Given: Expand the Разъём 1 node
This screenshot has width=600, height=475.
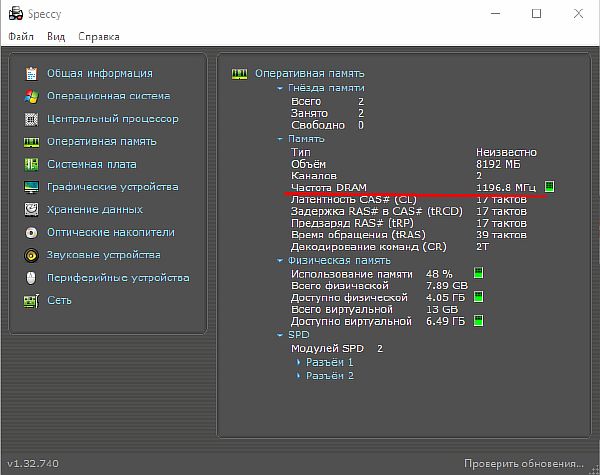Looking at the screenshot, I should [x=298, y=362].
